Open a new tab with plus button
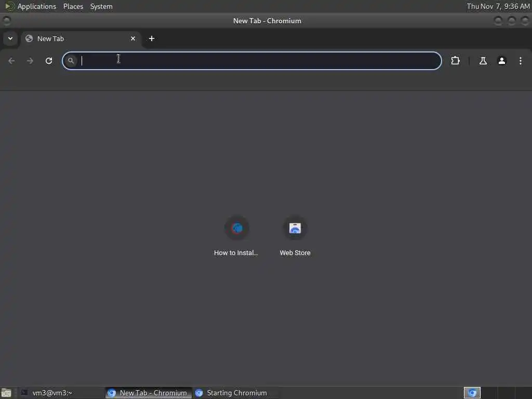532x399 pixels. pos(152,38)
